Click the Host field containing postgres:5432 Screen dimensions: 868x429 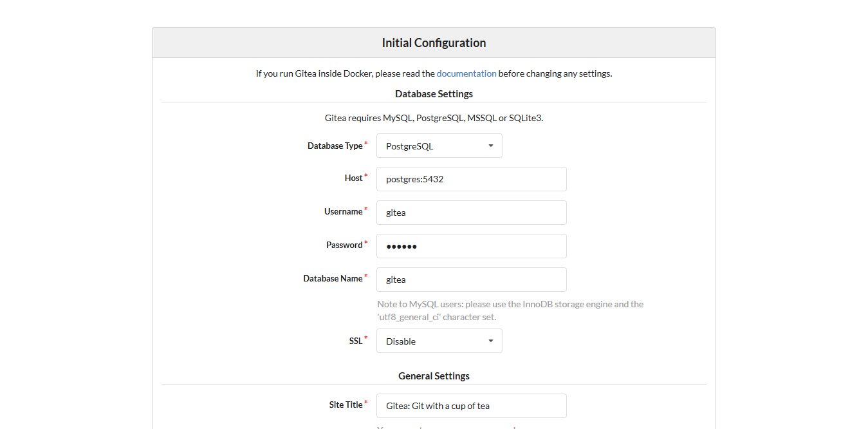coord(471,179)
